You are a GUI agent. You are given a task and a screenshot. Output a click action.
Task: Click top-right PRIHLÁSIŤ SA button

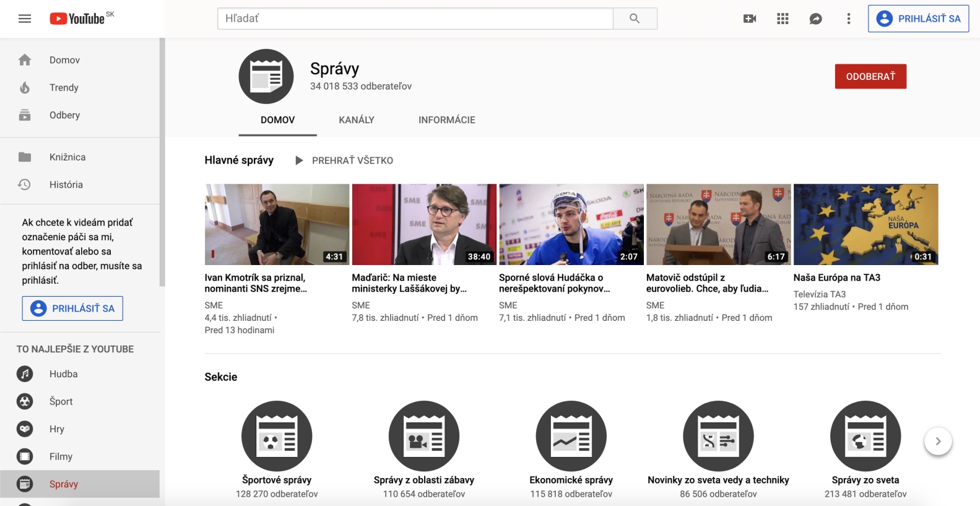pyautogui.click(x=919, y=19)
